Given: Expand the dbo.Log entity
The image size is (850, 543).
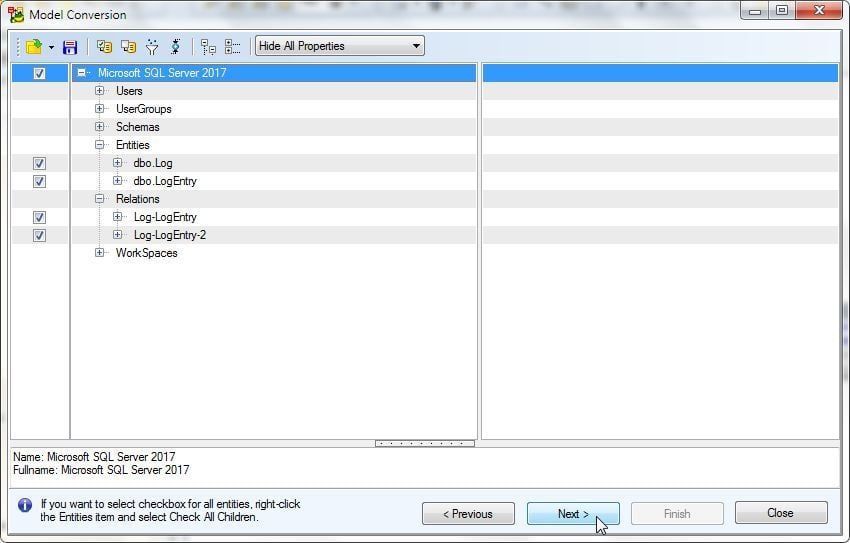Looking at the screenshot, I should [x=117, y=163].
